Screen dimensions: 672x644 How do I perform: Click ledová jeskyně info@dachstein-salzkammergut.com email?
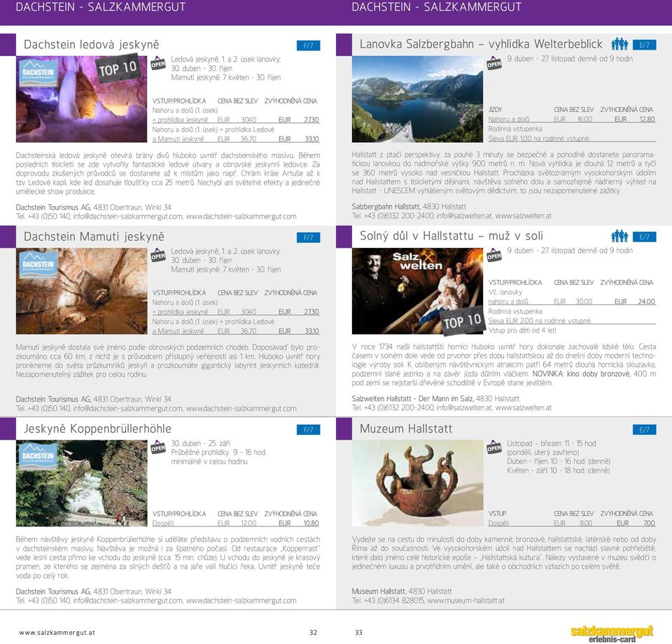[128, 216]
